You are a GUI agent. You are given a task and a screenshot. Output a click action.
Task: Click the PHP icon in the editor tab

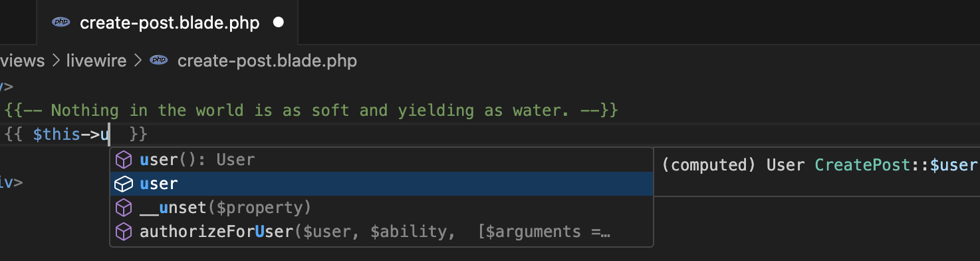point(61,22)
